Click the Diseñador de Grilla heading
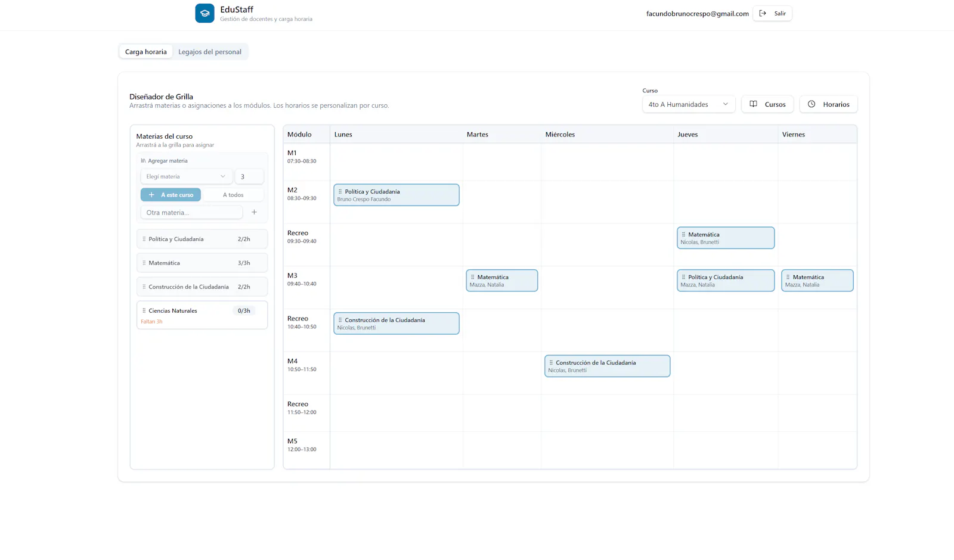 click(x=161, y=97)
